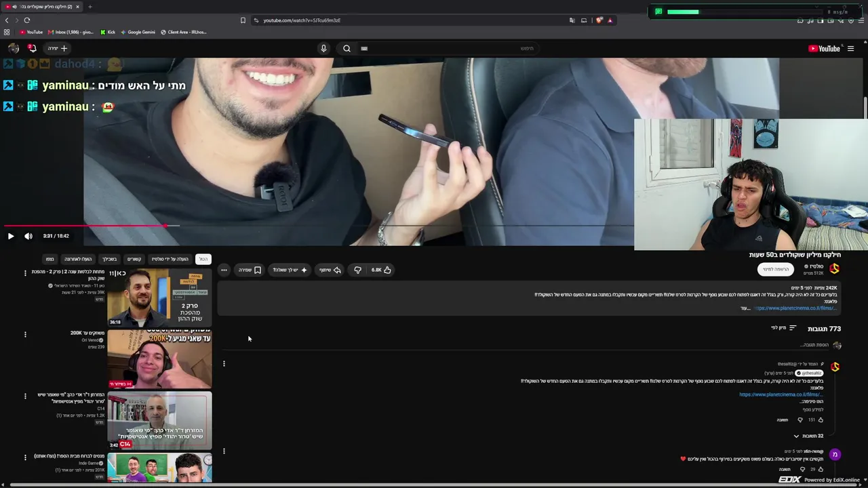Open options menu for the 200K live stream
Image resolution: width=868 pixels, height=488 pixels.
click(25, 334)
